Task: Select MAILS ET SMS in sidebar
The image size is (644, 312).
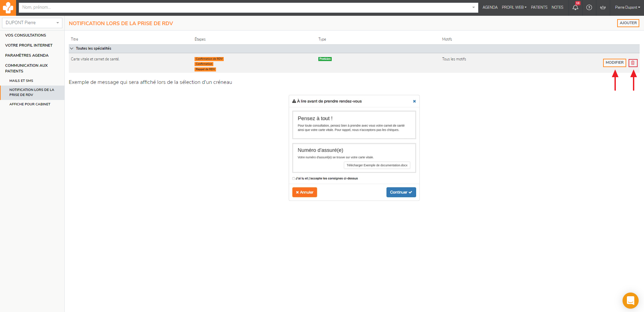Action: coord(21,81)
